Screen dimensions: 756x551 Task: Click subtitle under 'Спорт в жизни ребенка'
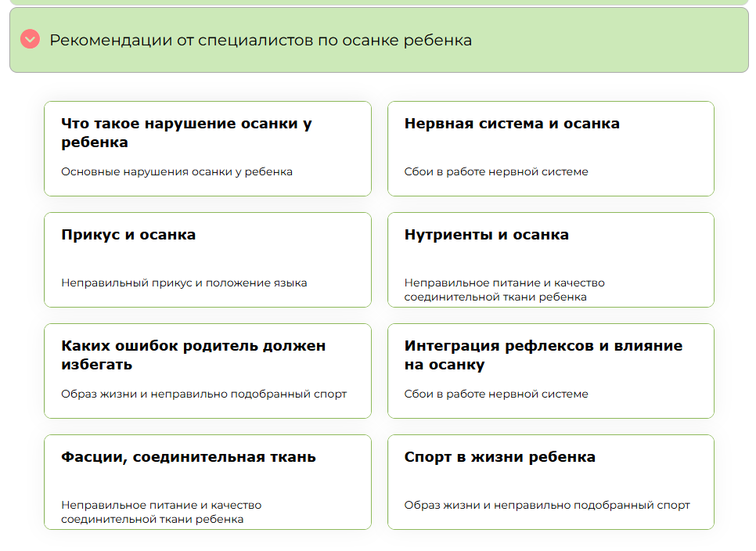[x=547, y=505]
